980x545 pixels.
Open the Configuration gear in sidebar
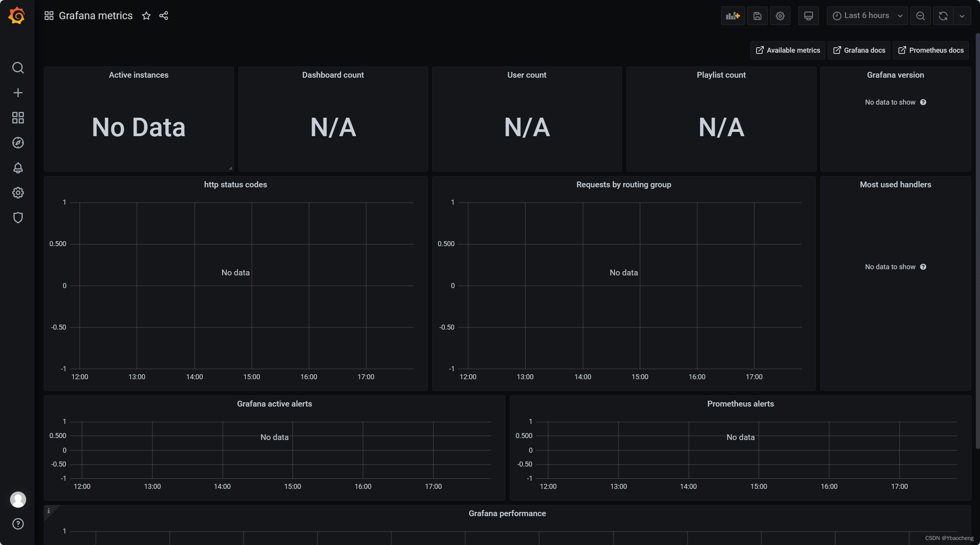[x=18, y=193]
